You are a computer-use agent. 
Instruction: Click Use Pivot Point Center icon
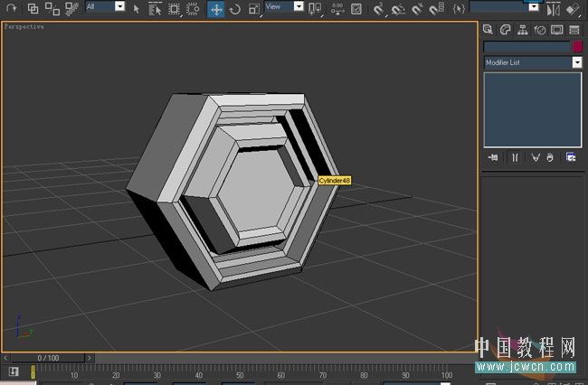(315, 9)
